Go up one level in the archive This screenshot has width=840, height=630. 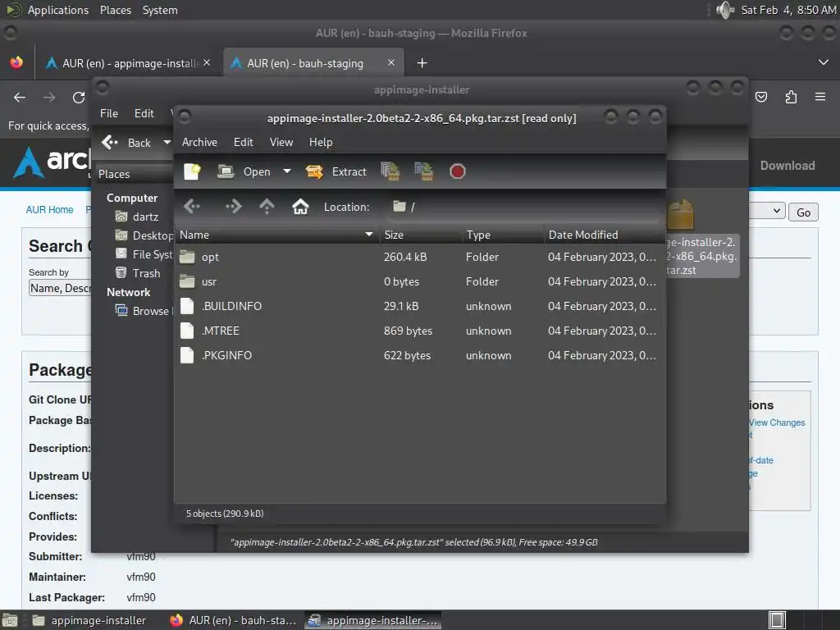[267, 206]
